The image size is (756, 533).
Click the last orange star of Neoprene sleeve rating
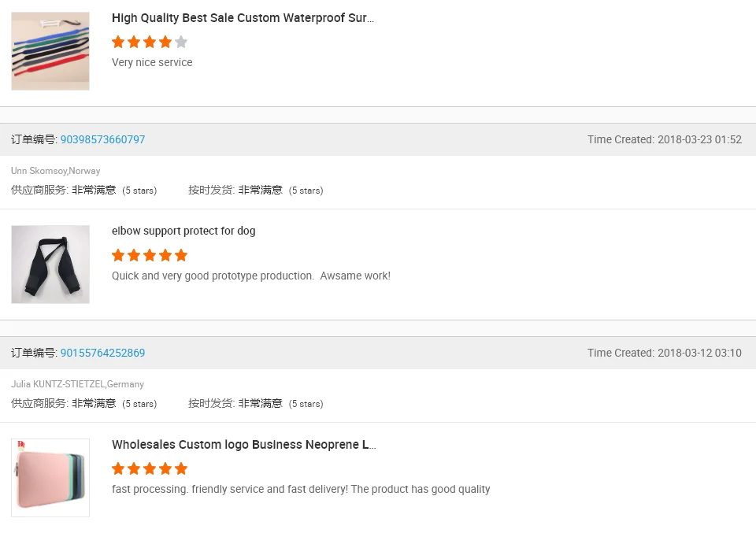tap(181, 468)
